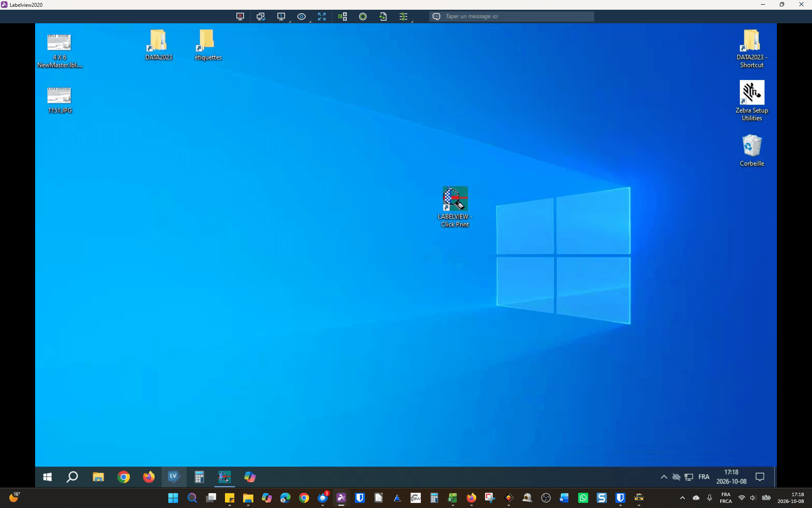Open WhatsApp on the local taskbar
Screen dimensions: 812x508
pyautogui.click(x=583, y=498)
